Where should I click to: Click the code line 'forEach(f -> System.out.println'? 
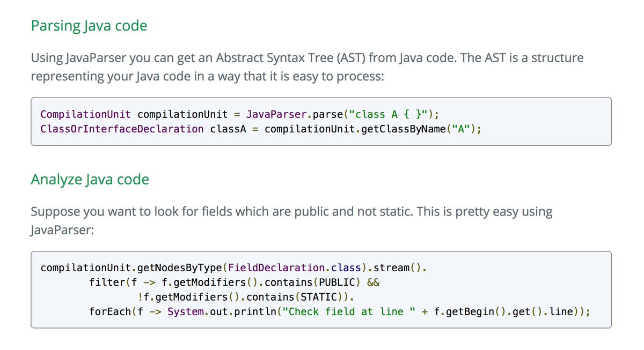click(x=340, y=312)
